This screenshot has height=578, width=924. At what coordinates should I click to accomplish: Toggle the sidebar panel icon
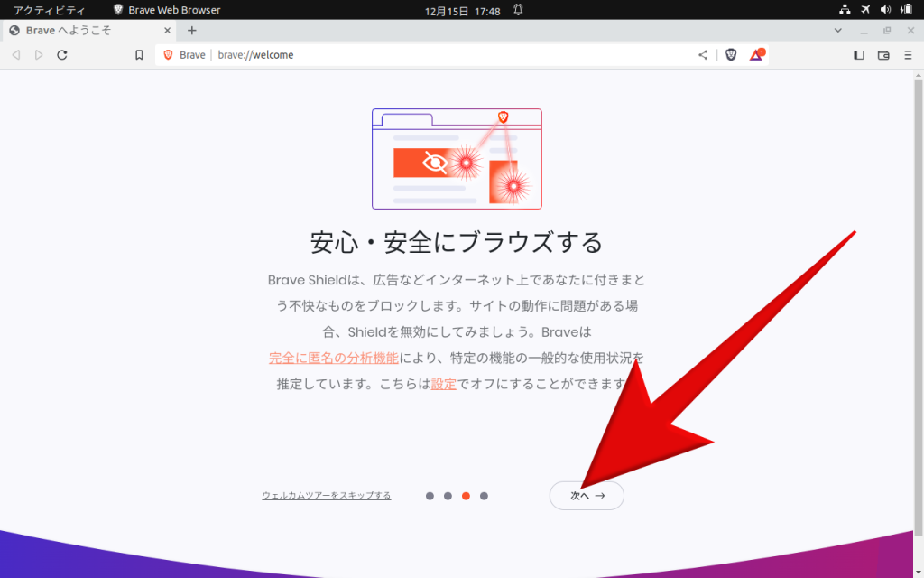[x=859, y=55]
